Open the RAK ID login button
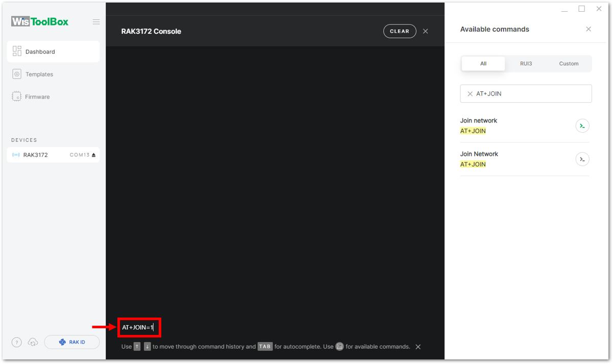The width and height of the screenshot is (613, 364). 72,342
